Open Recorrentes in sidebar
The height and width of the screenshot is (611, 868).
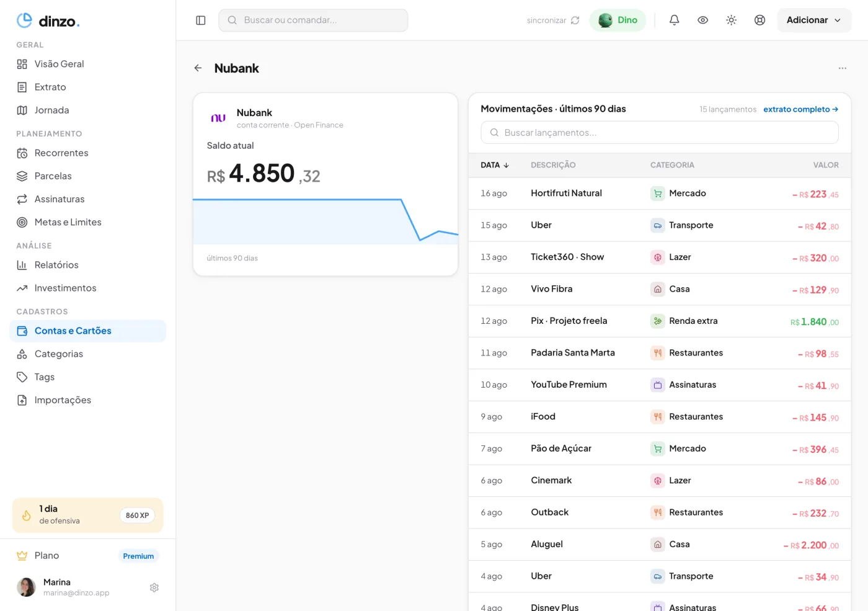[x=88, y=153]
